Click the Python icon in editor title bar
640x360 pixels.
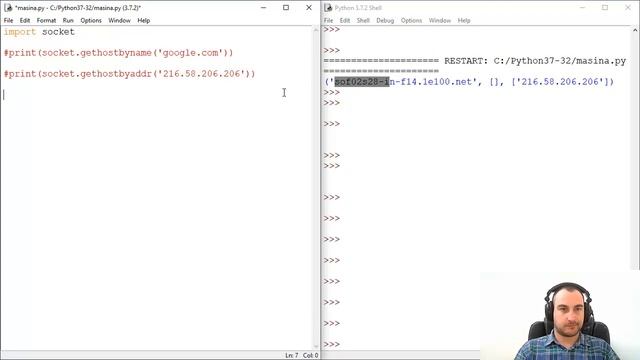click(8, 8)
